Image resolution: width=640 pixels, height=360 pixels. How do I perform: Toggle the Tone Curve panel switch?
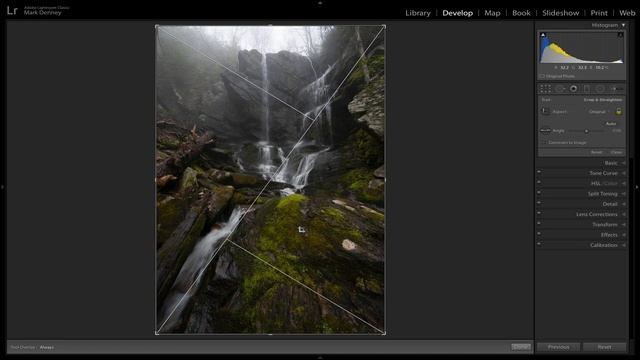pos(539,172)
